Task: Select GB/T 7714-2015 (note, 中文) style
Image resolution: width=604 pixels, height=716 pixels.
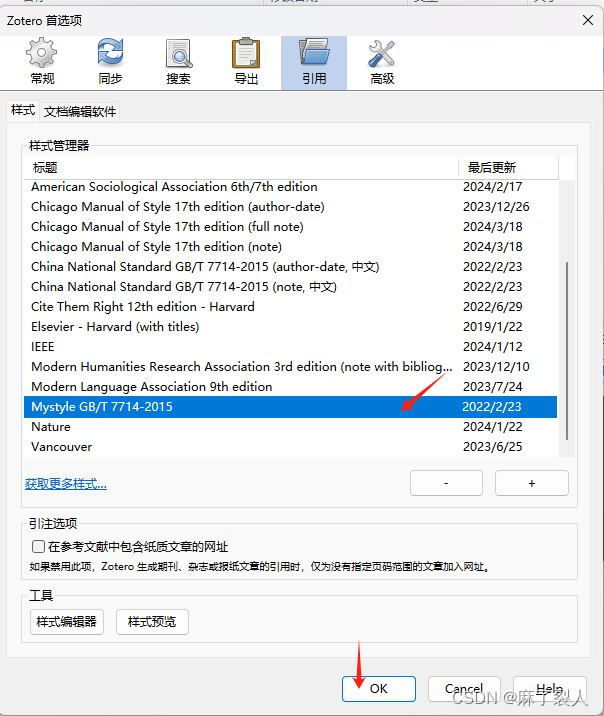Action: coord(290,287)
